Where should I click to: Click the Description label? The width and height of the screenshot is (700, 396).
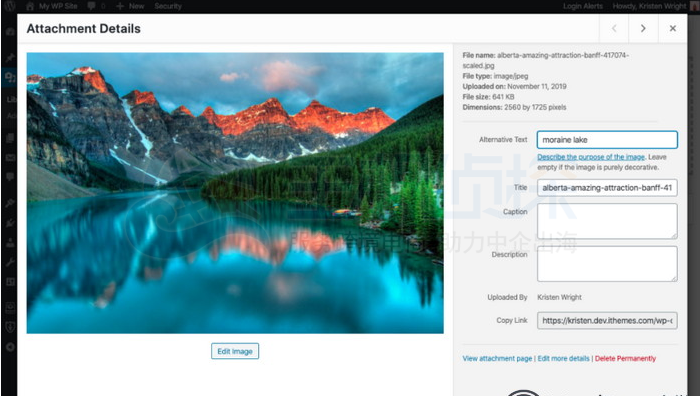pos(509,254)
